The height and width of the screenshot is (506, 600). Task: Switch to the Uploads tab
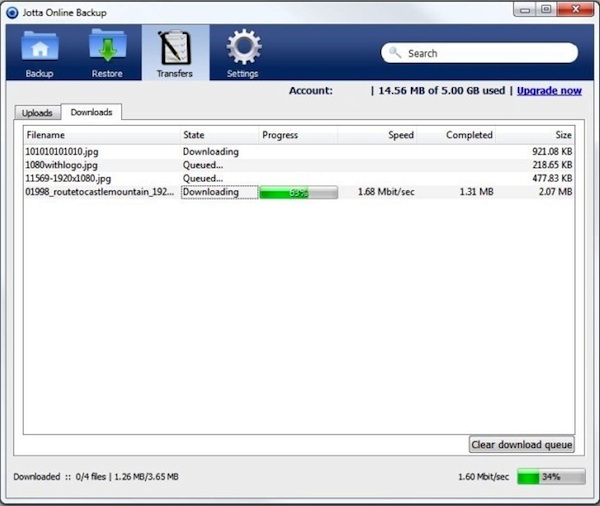click(x=37, y=113)
